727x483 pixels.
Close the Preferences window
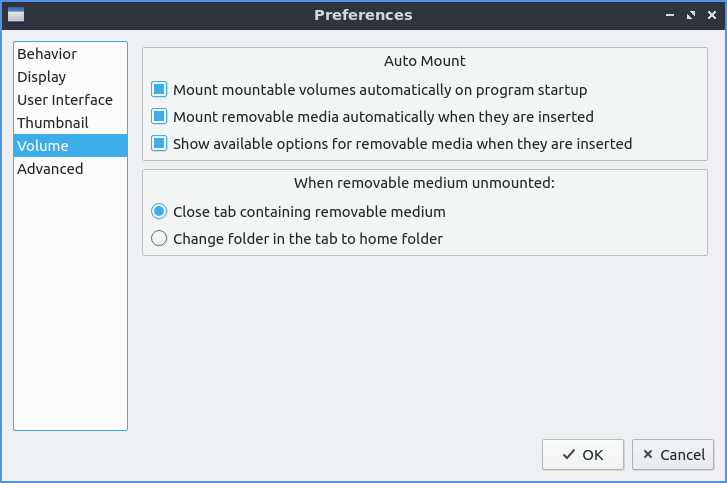tap(711, 15)
